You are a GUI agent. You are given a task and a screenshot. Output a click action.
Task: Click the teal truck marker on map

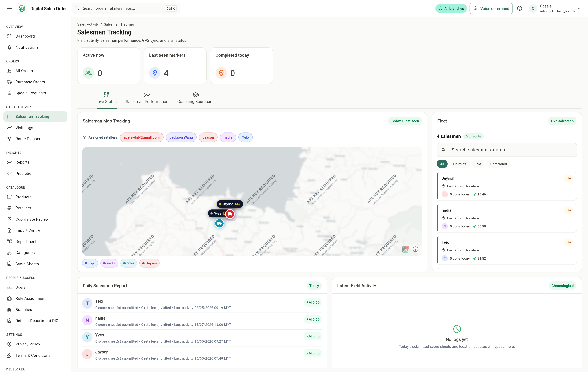pyautogui.click(x=219, y=223)
